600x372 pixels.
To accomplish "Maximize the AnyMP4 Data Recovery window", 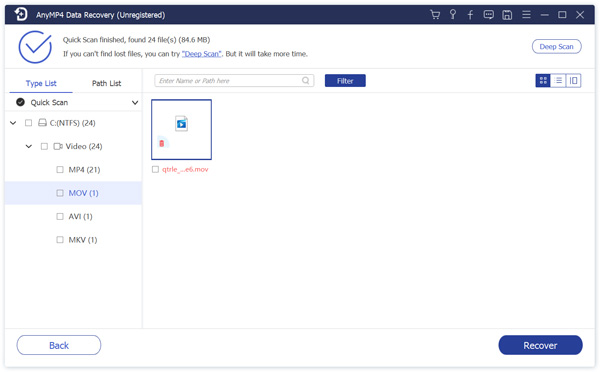I will coord(562,15).
